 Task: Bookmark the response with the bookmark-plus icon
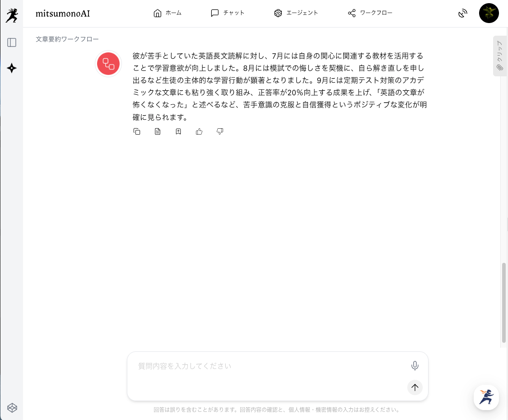click(x=178, y=131)
